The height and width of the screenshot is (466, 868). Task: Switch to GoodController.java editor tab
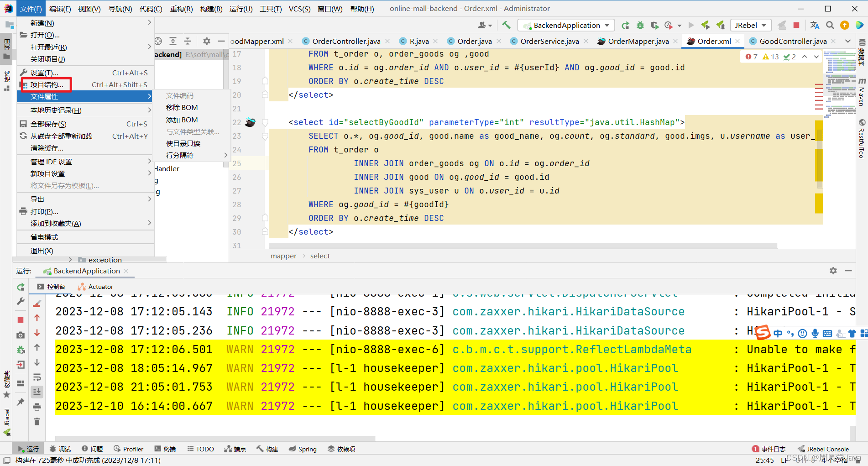click(793, 41)
